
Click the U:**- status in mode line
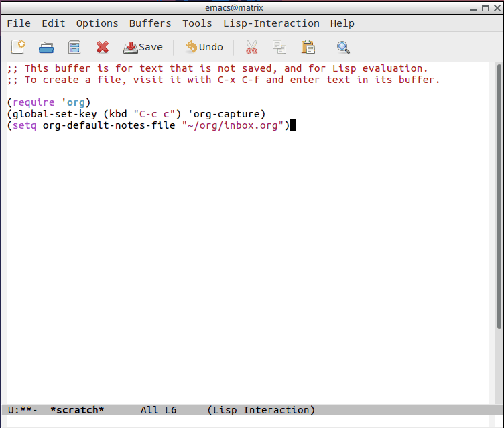23,410
